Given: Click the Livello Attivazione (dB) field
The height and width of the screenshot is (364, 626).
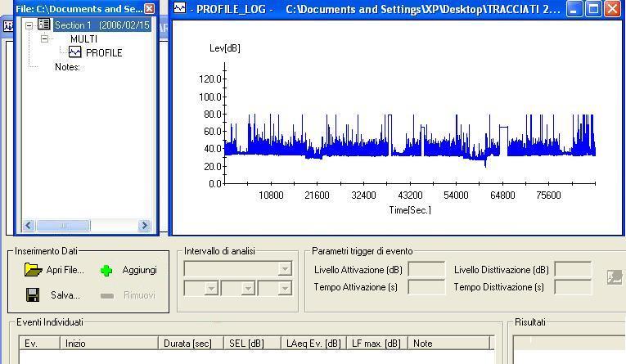Looking at the screenshot, I should tap(426, 269).
